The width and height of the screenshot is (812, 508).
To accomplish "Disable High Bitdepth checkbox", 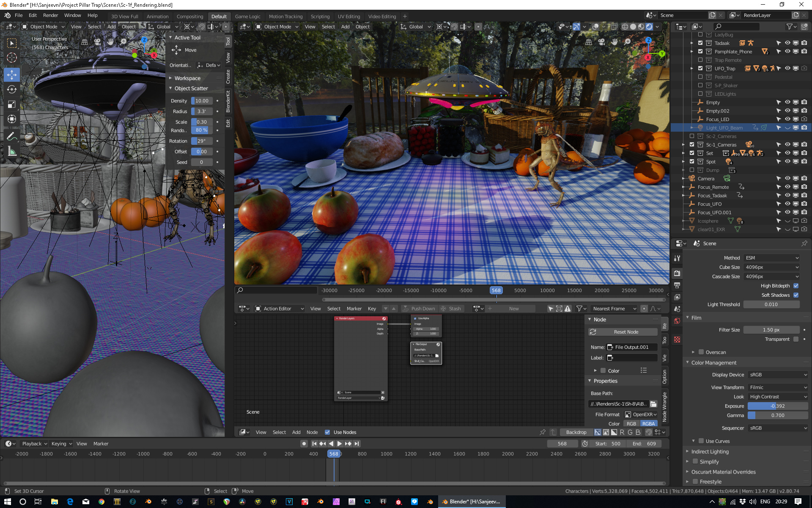I will [796, 286].
